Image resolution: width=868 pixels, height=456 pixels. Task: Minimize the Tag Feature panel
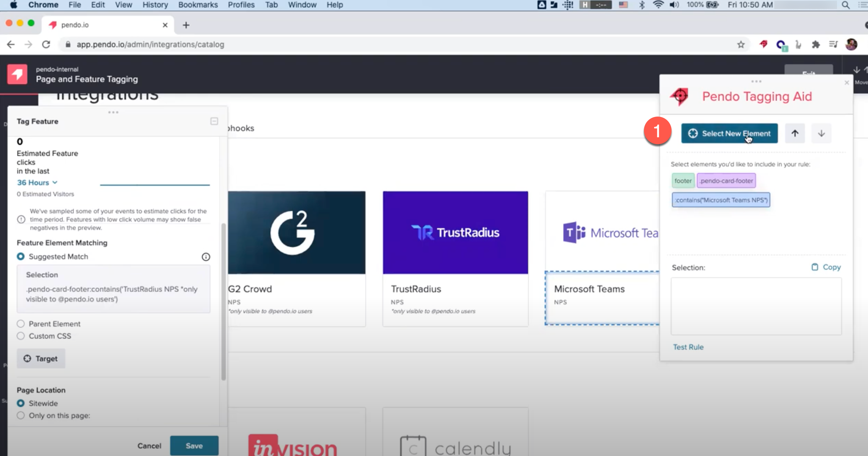click(x=214, y=121)
